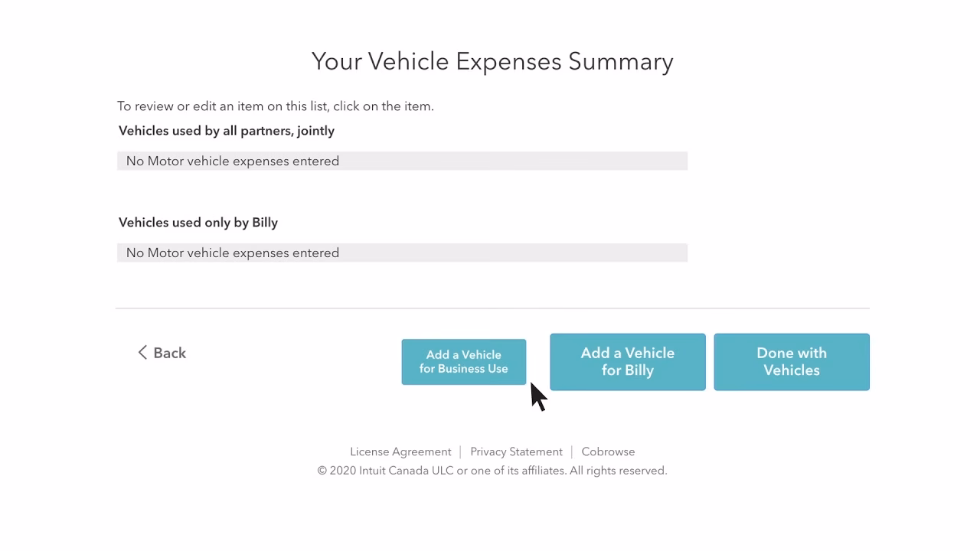Click the review or edit instruction text
The image size is (980, 551).
coord(276,106)
